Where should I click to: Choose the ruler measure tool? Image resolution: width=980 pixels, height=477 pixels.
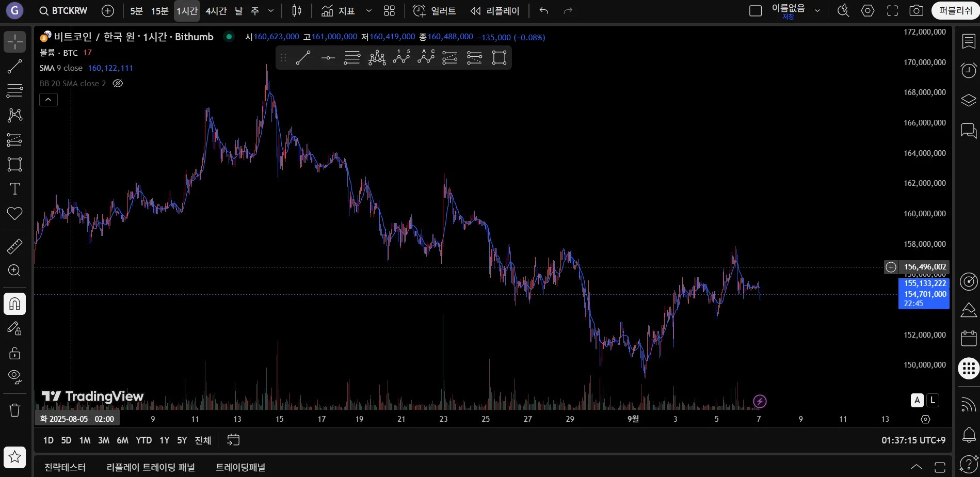[14, 246]
